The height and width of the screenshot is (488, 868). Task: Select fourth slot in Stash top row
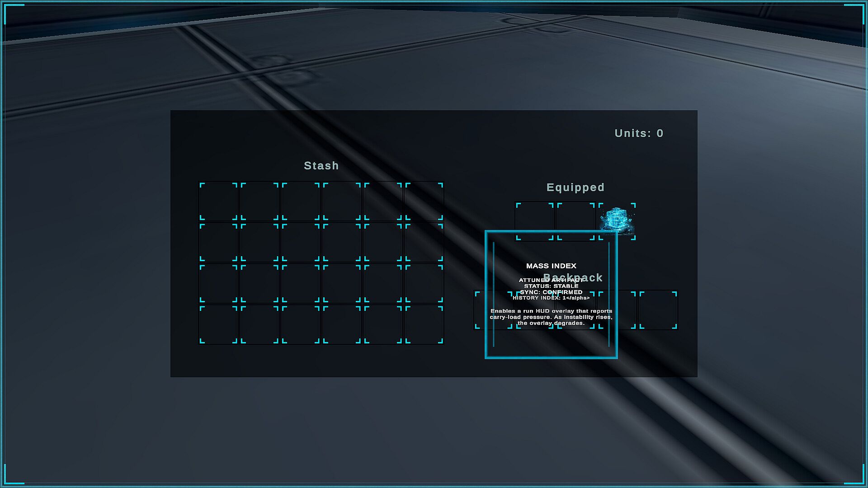342,201
